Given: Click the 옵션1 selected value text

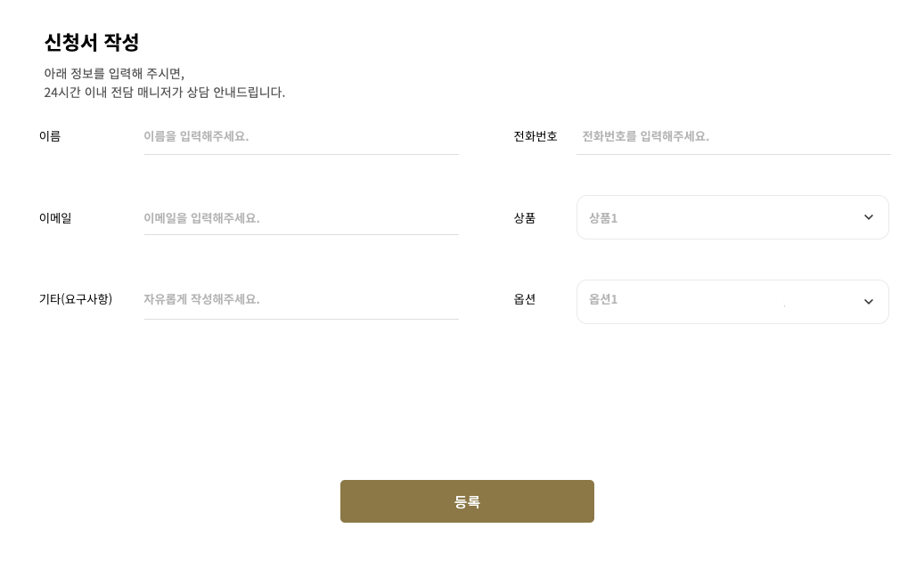Looking at the screenshot, I should [x=603, y=299].
